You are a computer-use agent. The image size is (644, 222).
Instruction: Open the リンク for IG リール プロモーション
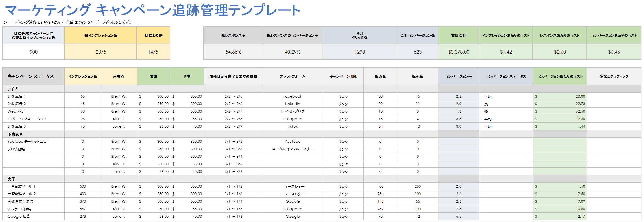click(343, 119)
